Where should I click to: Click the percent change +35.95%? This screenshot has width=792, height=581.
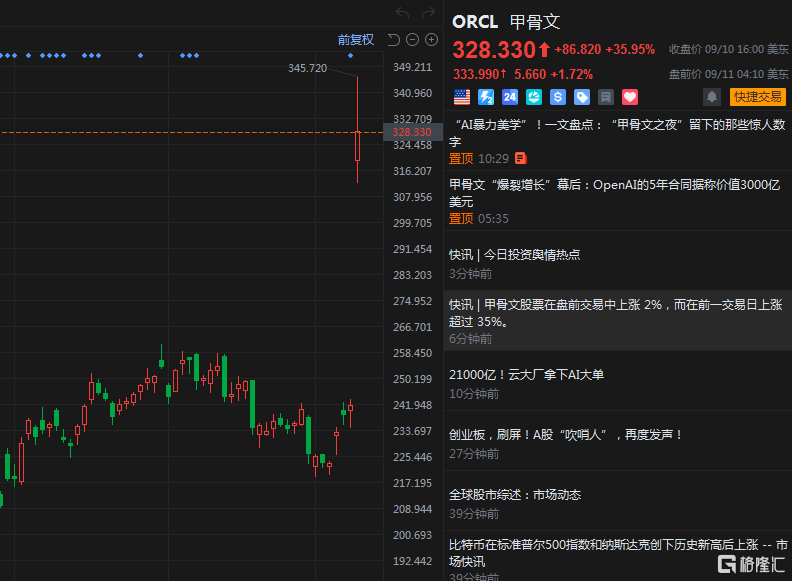[x=630, y=50]
